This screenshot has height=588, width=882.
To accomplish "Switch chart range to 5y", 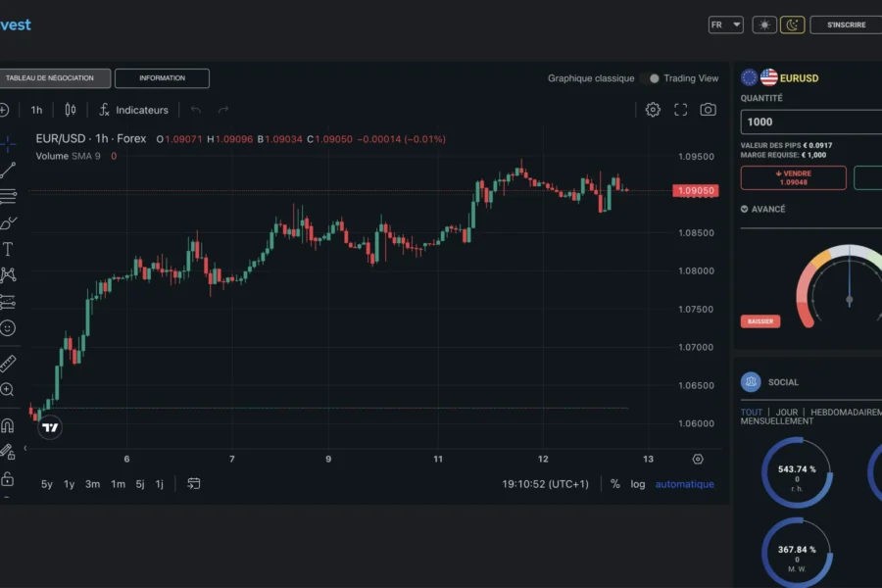I will tap(47, 484).
